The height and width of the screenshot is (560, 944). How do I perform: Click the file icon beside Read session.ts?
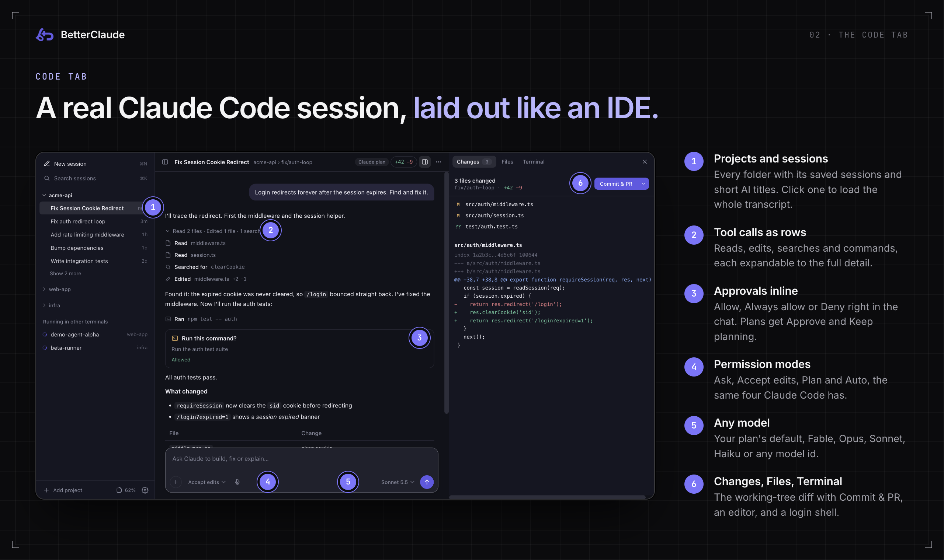click(168, 255)
